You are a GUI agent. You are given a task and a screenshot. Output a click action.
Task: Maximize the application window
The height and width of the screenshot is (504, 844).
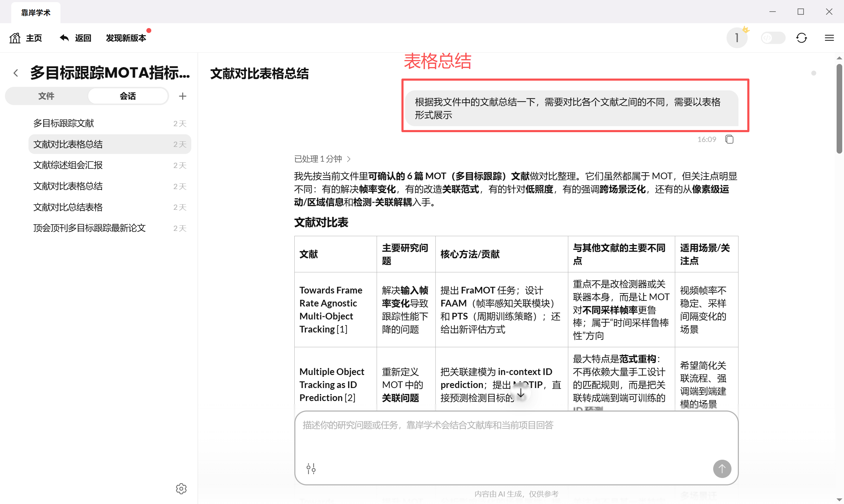tap(801, 12)
